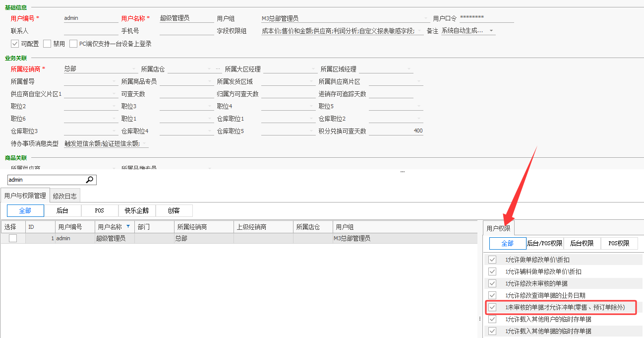Toggle 允许载入其他用户的临时存单据 checkbox

pos(492,319)
